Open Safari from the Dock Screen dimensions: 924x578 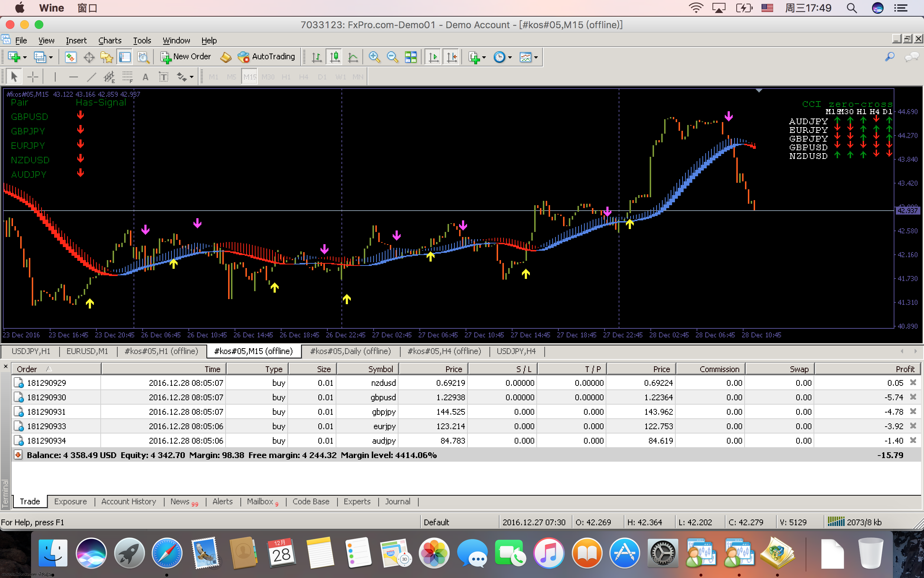tap(167, 553)
